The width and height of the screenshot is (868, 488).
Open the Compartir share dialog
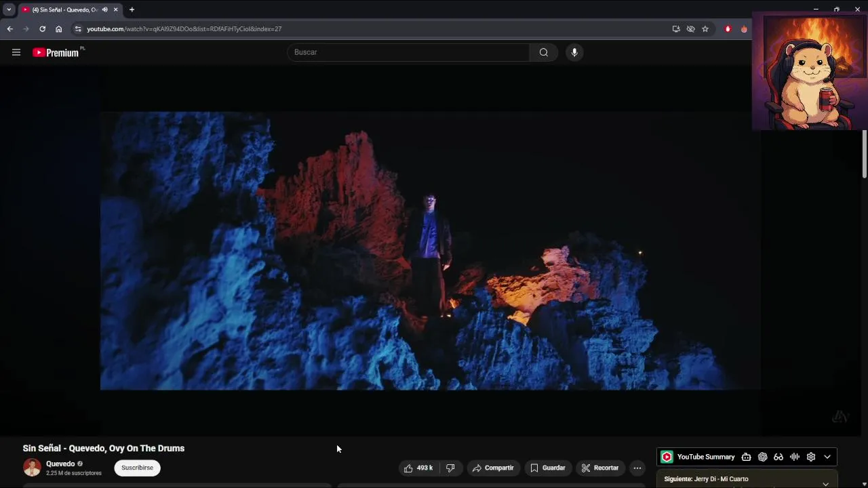coord(493,468)
